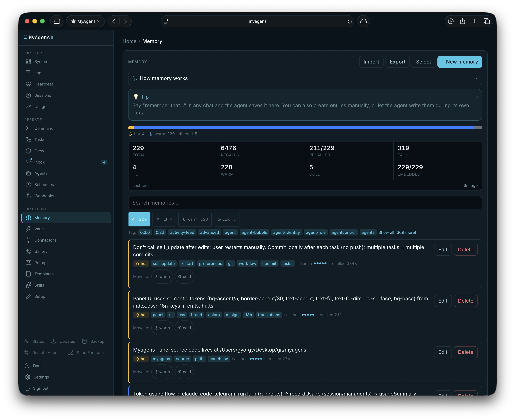Select Memory in the Configure menu
Image resolution: width=515 pixels, height=420 pixels.
(66, 218)
